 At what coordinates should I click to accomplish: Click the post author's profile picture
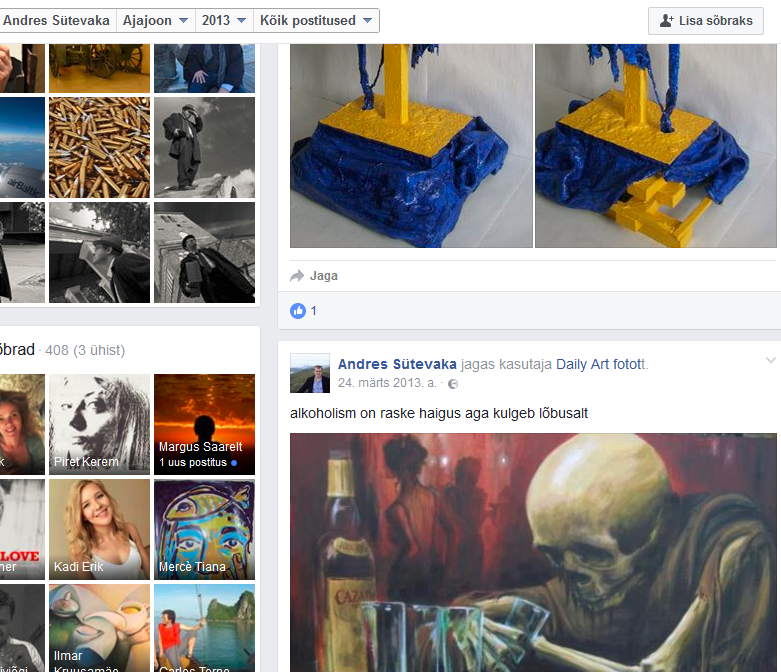tap(310, 373)
